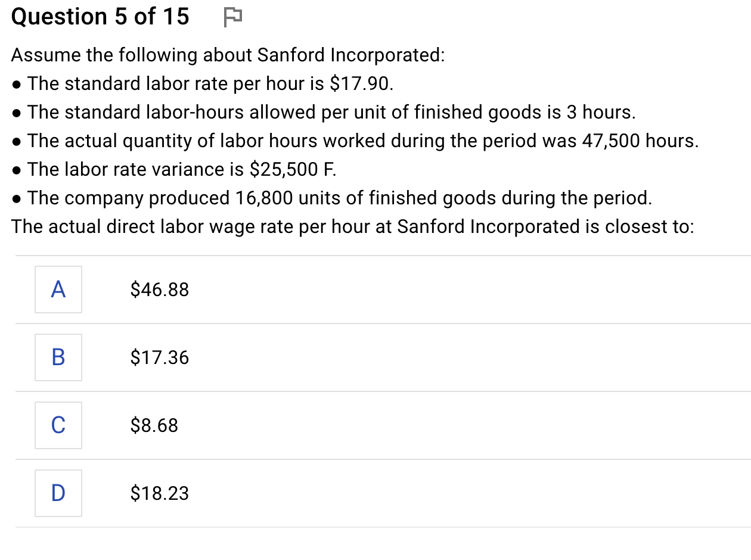Viewport: 751px width, 560px height.
Task: Click the Question 5 of 15 heading
Action: (100, 17)
